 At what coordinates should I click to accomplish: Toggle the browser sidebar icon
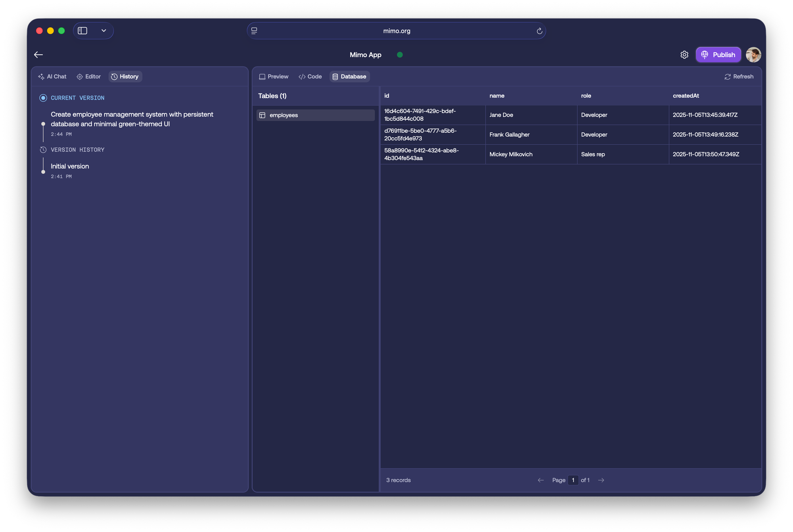82,31
